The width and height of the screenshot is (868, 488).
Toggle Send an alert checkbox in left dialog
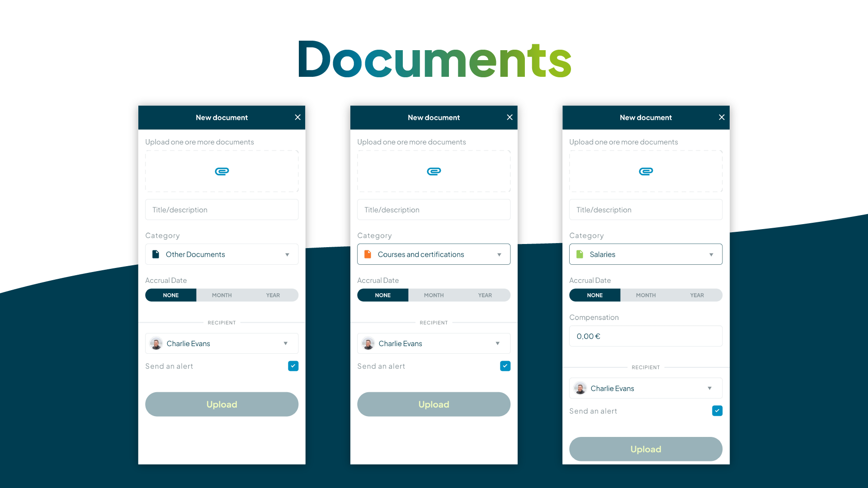(x=292, y=366)
